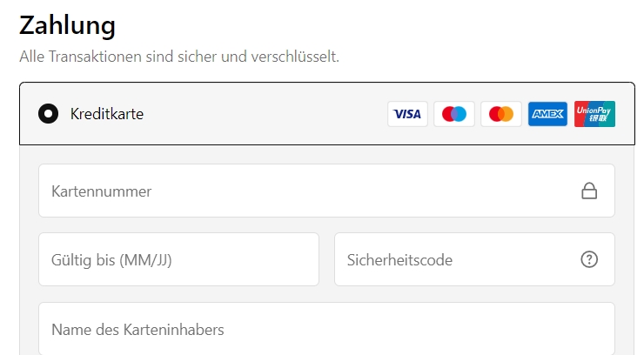Click the 'Kartennummer' placeholder text

tap(102, 191)
